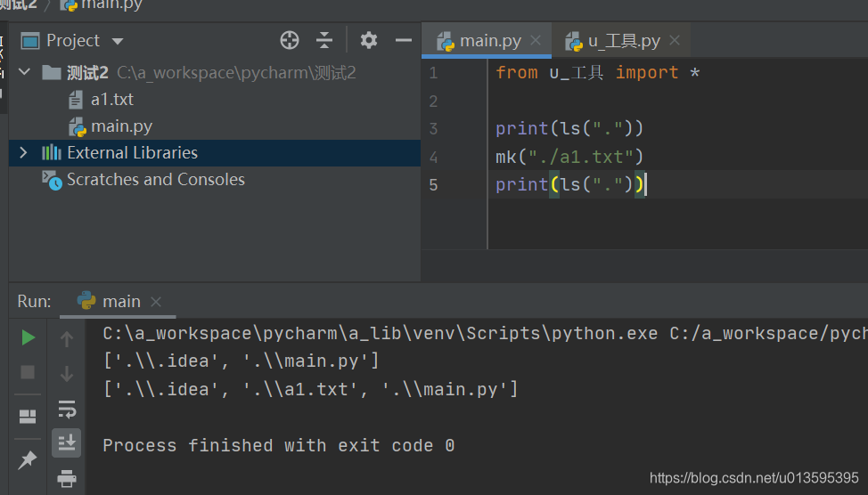Image resolution: width=868 pixels, height=495 pixels.
Task: Click 'Process finished with exit code 0' text
Action: point(278,446)
